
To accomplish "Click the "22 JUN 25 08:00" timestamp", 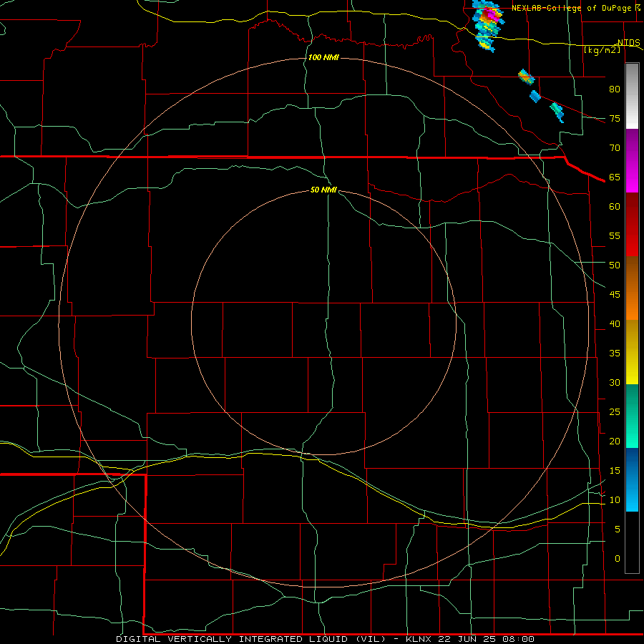I will point(487,639).
